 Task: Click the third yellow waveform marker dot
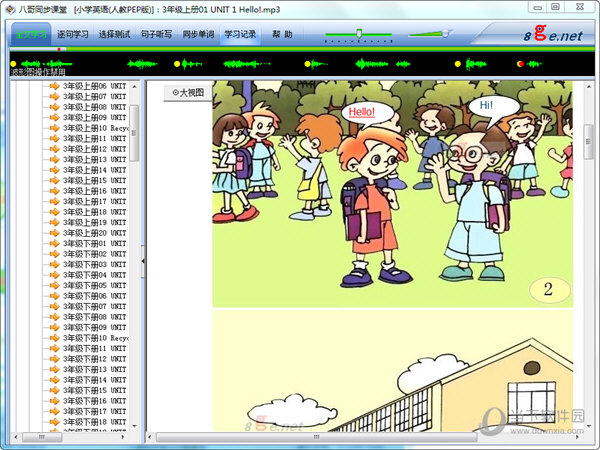[x=307, y=64]
